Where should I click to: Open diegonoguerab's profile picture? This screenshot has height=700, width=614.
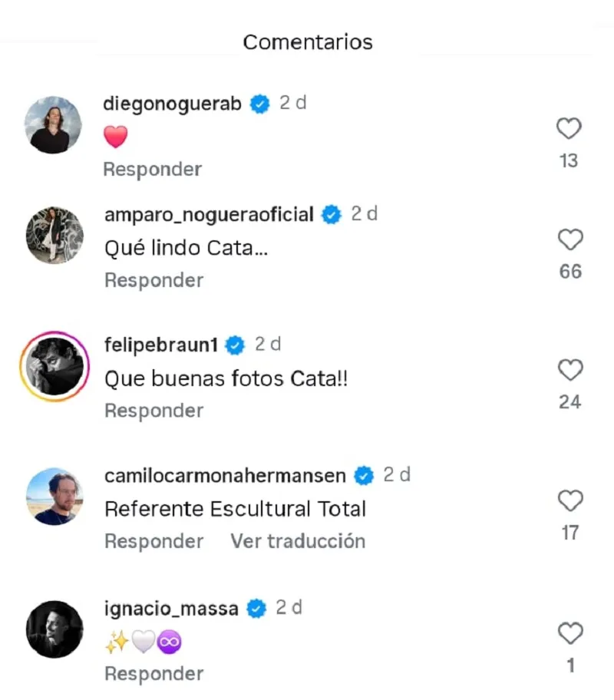53,125
